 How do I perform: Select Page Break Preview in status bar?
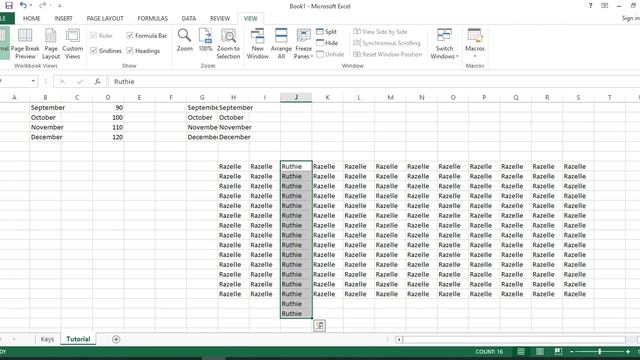click(x=558, y=351)
